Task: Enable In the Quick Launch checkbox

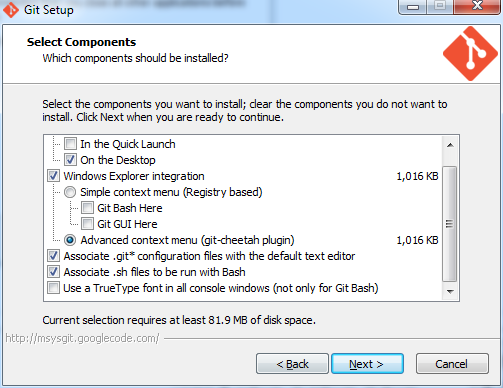Action: point(70,144)
